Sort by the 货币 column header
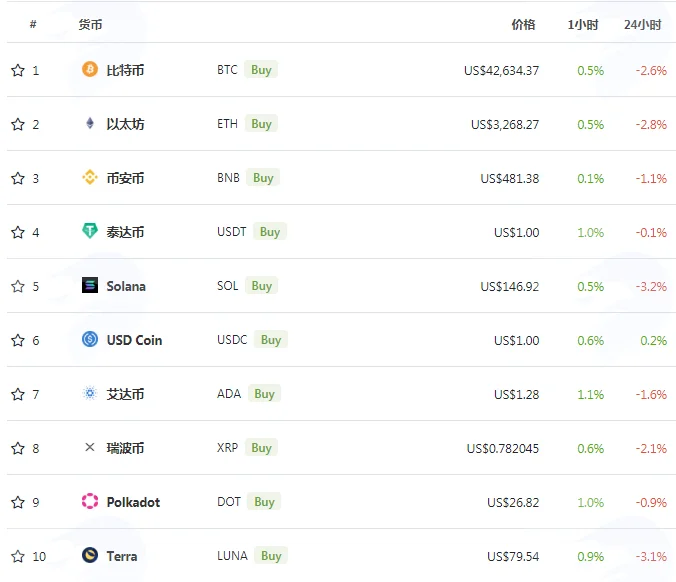The width and height of the screenshot is (676, 582). tap(90, 25)
